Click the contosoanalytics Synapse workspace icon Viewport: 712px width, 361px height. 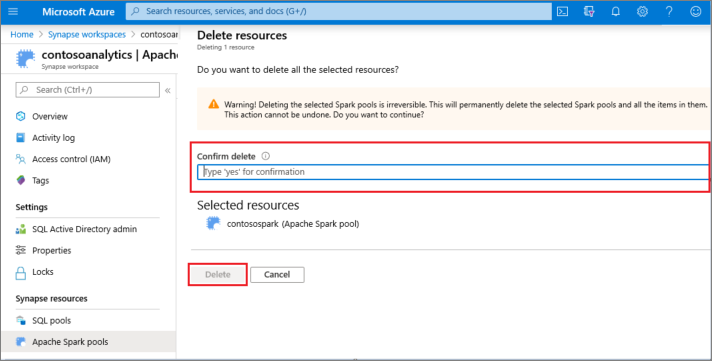pos(25,59)
